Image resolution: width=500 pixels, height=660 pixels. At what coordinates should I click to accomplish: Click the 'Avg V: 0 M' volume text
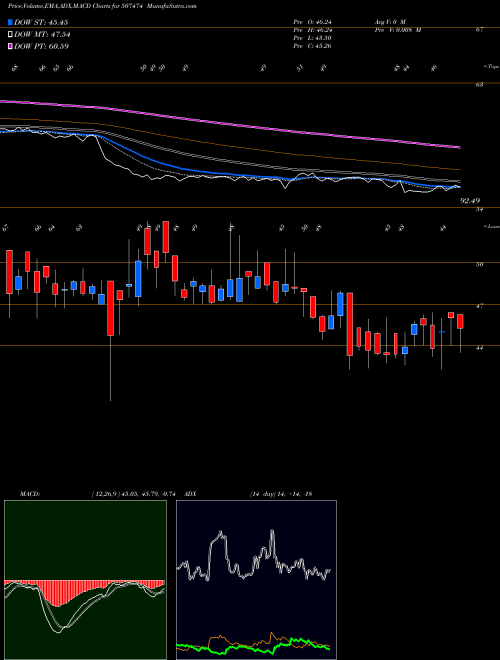390,21
